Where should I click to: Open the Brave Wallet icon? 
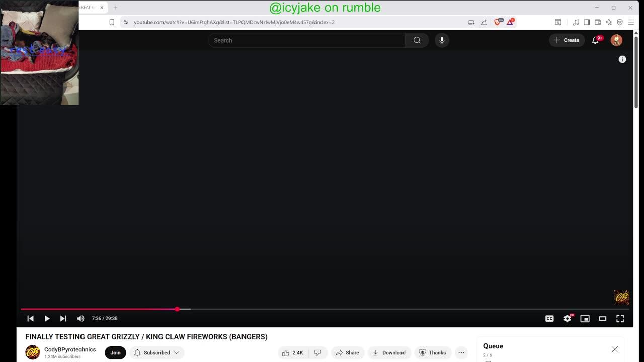click(598, 22)
